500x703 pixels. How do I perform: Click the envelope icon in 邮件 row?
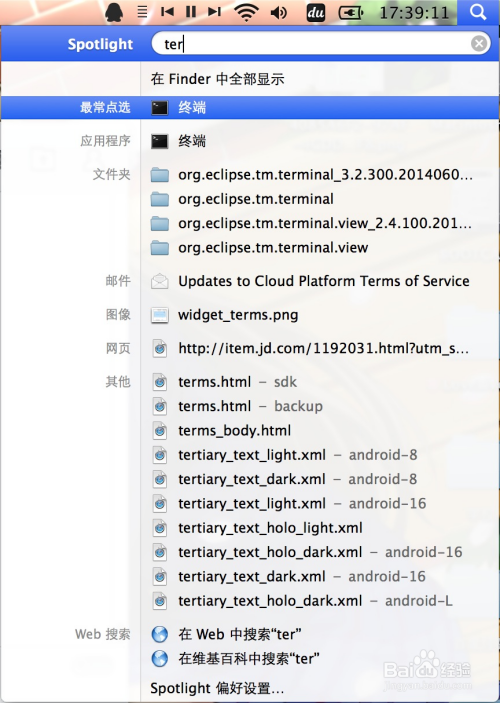coord(160,282)
